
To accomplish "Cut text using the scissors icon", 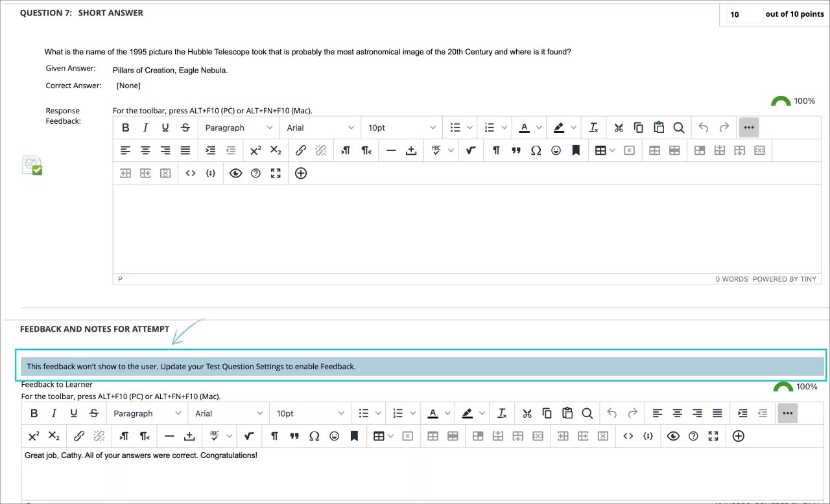I will coord(618,127).
